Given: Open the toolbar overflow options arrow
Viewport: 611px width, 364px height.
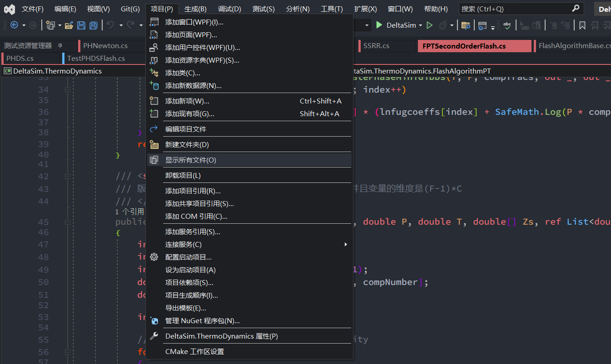Looking at the screenshot, I should [x=493, y=27].
